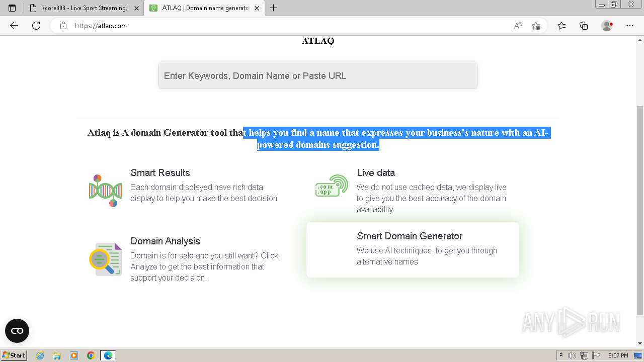The height and width of the screenshot is (362, 644).
Task: Open the browser profile avatar
Action: click(x=607, y=26)
